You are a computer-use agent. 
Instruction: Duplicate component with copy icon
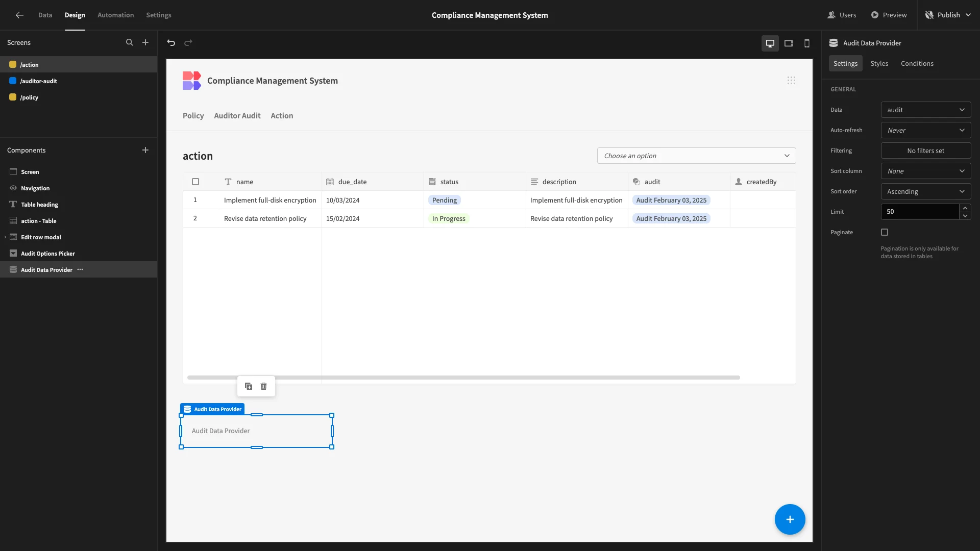click(249, 386)
